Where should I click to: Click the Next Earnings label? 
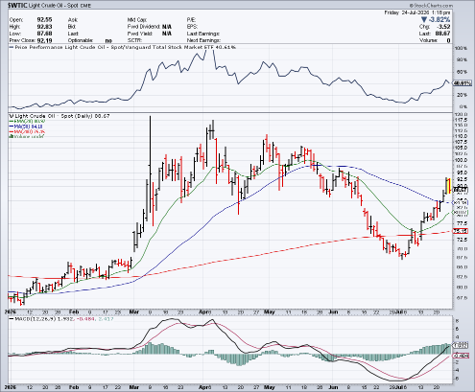203,40
